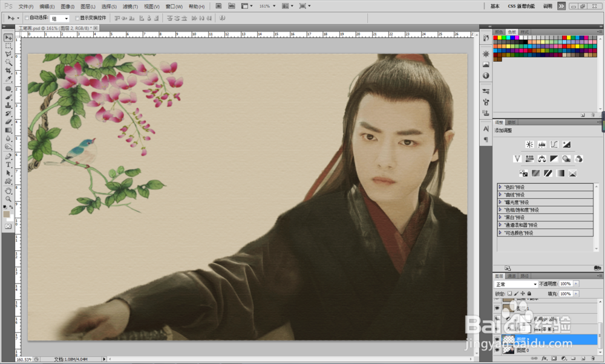Expand the "色相/饱和度"预设 presets
Image resolution: width=605 pixels, height=364 pixels.
(500, 210)
